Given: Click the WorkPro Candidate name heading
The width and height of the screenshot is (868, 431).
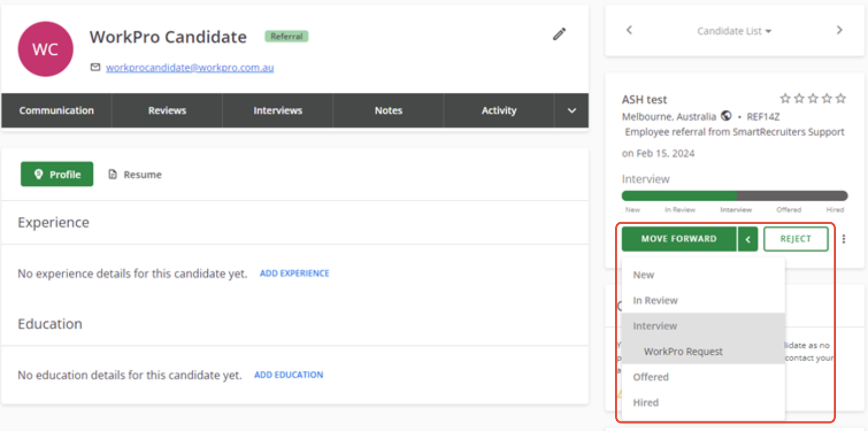Looking at the screenshot, I should click(168, 37).
